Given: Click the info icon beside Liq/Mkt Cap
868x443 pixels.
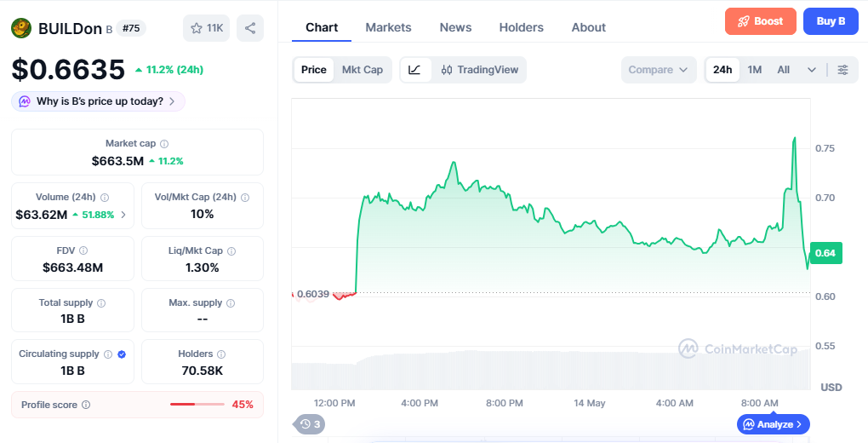Looking at the screenshot, I should (x=231, y=251).
